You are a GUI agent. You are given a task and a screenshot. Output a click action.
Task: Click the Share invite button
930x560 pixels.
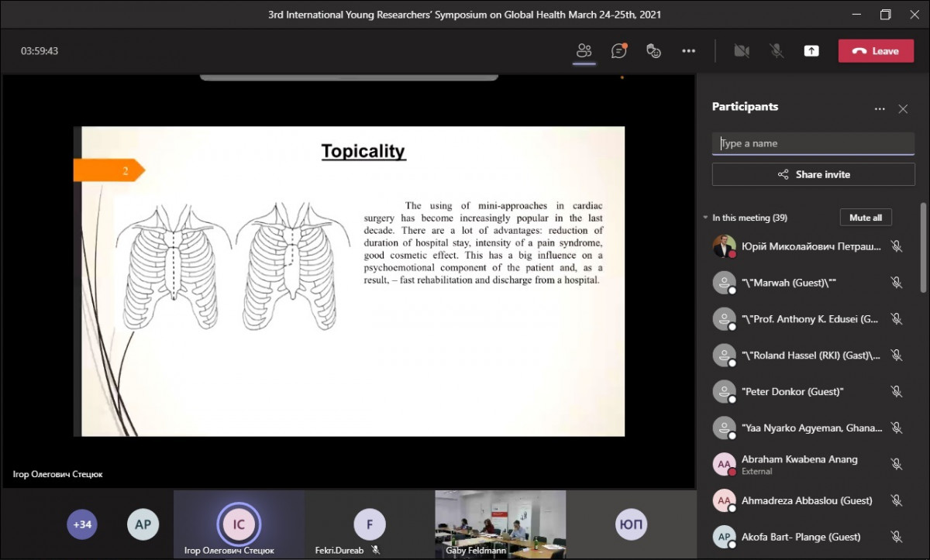pyautogui.click(x=813, y=174)
